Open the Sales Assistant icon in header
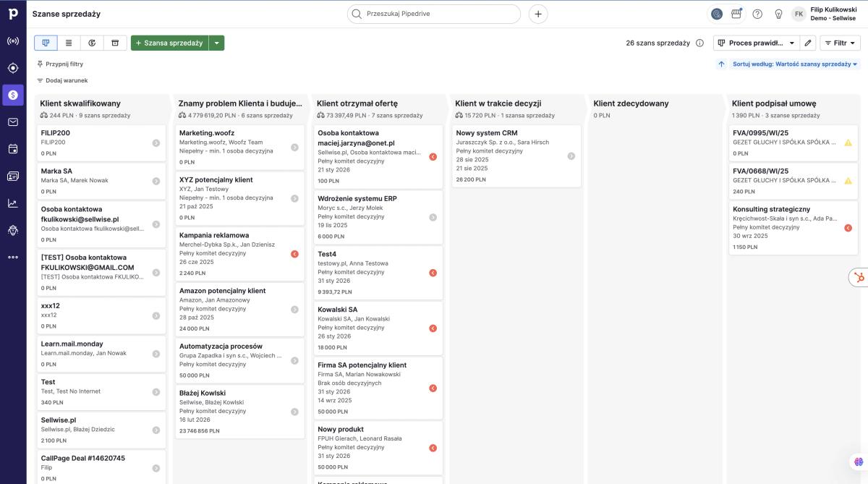 click(717, 14)
